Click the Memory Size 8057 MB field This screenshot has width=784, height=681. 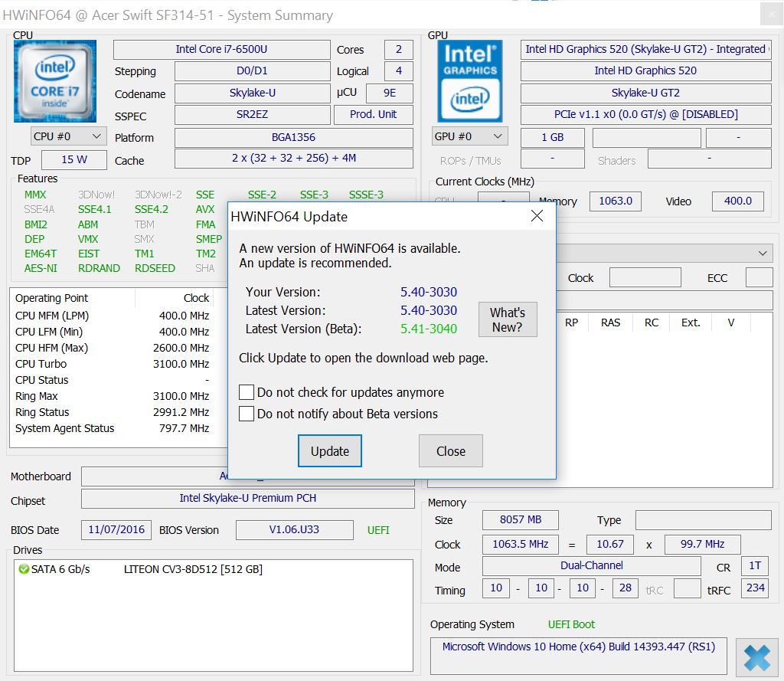click(520, 520)
